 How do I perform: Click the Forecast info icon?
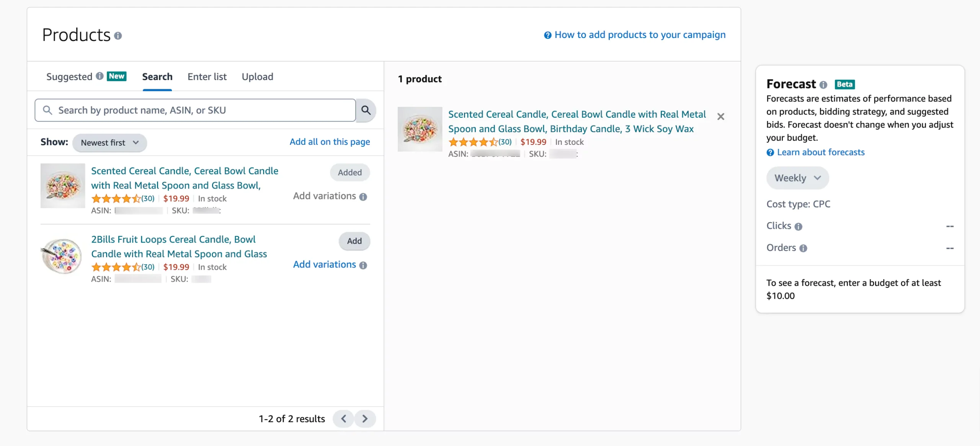tap(823, 85)
